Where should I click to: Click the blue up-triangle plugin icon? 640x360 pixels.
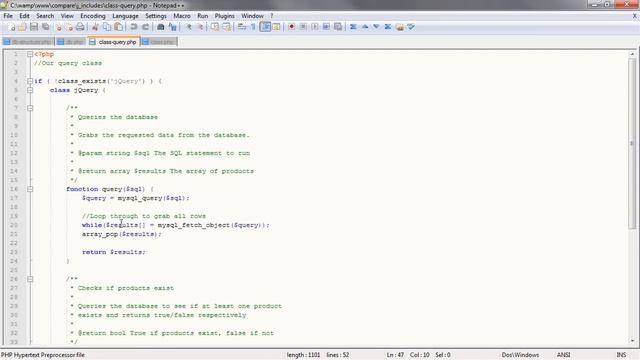pos(365,27)
